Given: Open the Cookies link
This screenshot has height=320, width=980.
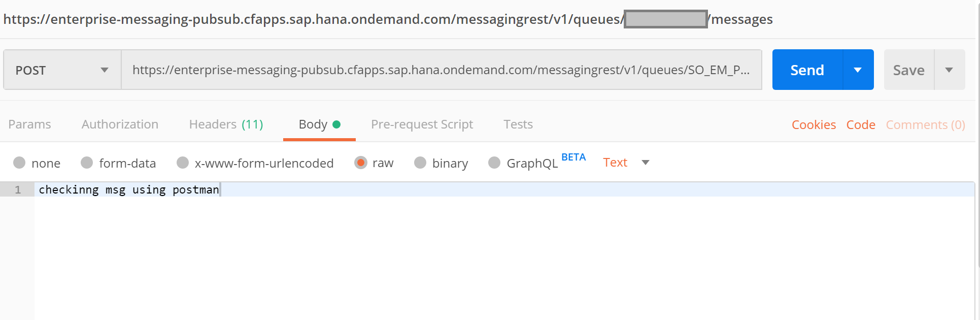Looking at the screenshot, I should 814,125.
